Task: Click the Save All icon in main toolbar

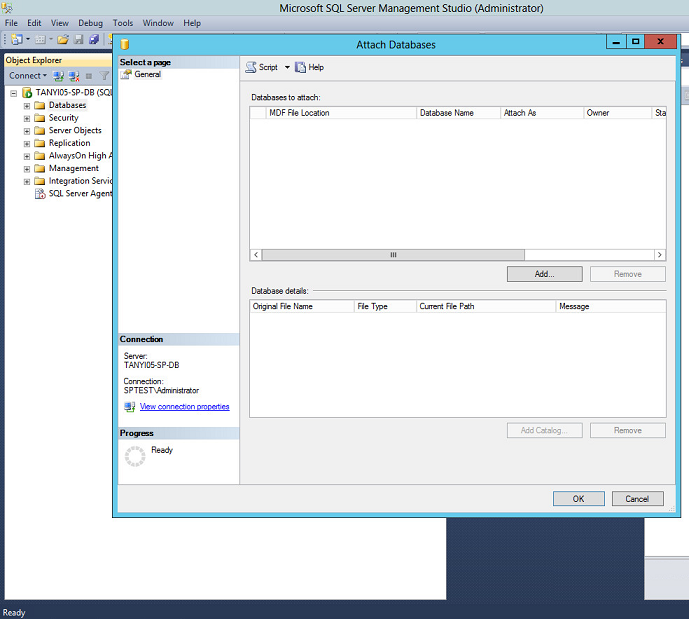Action: pyautogui.click(x=93, y=40)
